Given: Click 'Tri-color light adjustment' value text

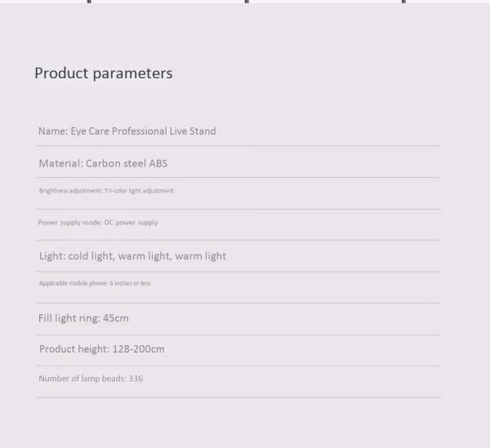Looking at the screenshot, I should [139, 191].
